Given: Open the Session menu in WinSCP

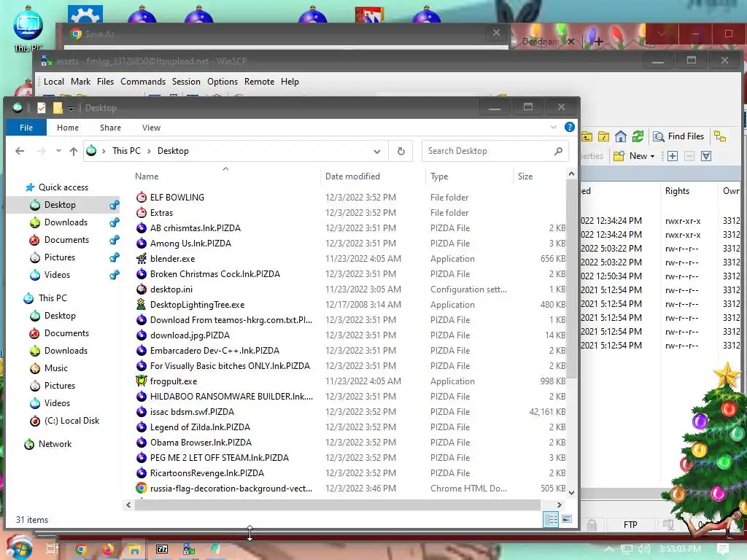Looking at the screenshot, I should [x=186, y=82].
